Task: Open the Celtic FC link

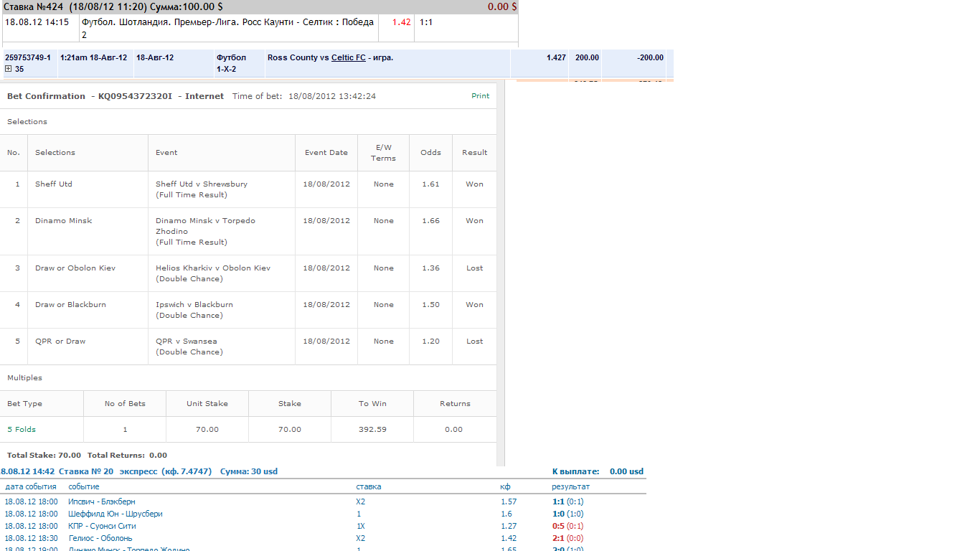Action: [x=348, y=57]
